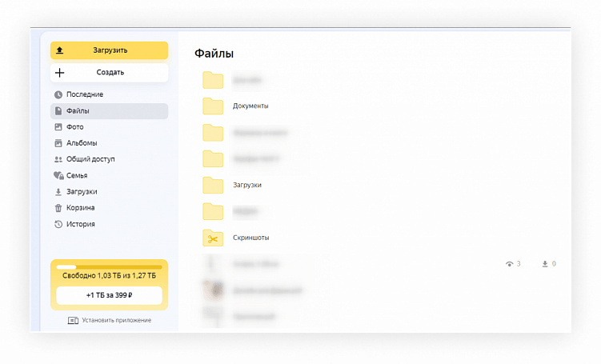
Task: Open Корзина in the sidebar
Action: (110, 208)
